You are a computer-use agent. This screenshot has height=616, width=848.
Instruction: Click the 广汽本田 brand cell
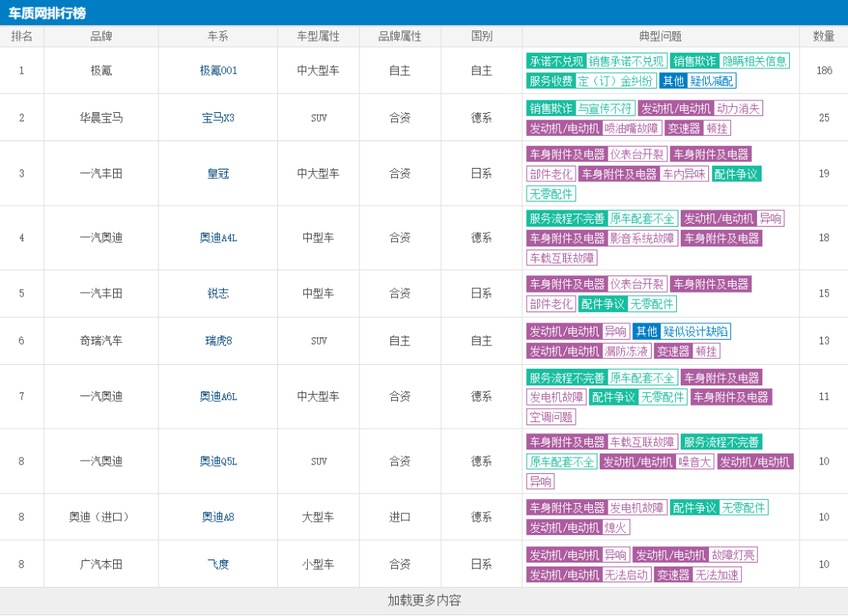click(x=101, y=565)
